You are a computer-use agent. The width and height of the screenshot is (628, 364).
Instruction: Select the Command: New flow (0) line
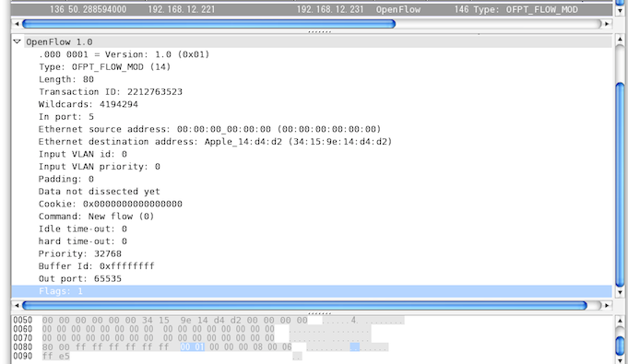96,217
